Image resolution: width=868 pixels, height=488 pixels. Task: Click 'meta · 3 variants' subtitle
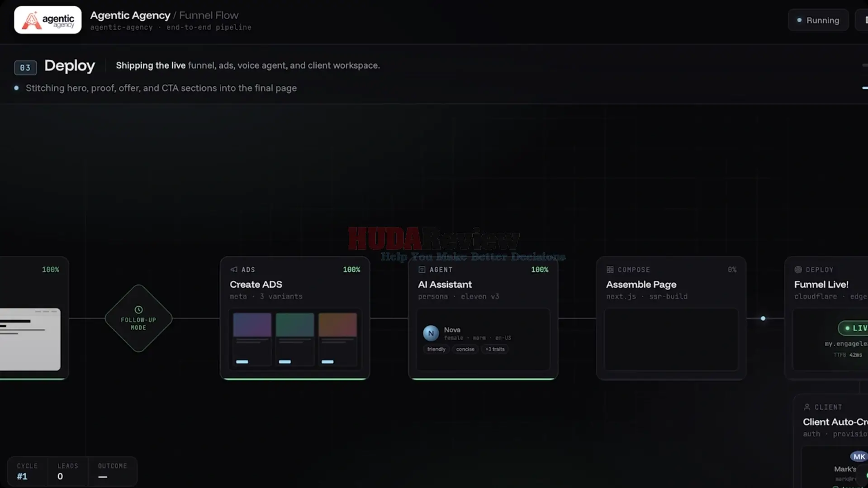pyautogui.click(x=266, y=297)
